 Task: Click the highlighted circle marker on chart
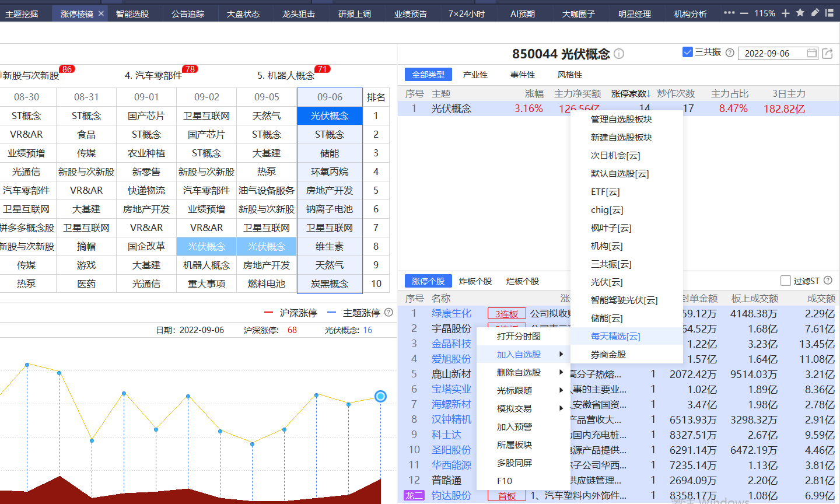pyautogui.click(x=380, y=397)
